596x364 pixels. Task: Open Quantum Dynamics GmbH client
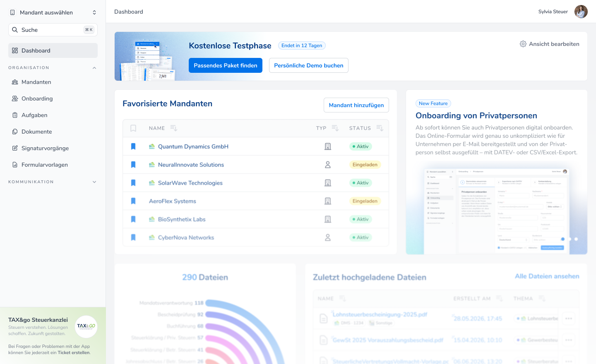pyautogui.click(x=193, y=146)
